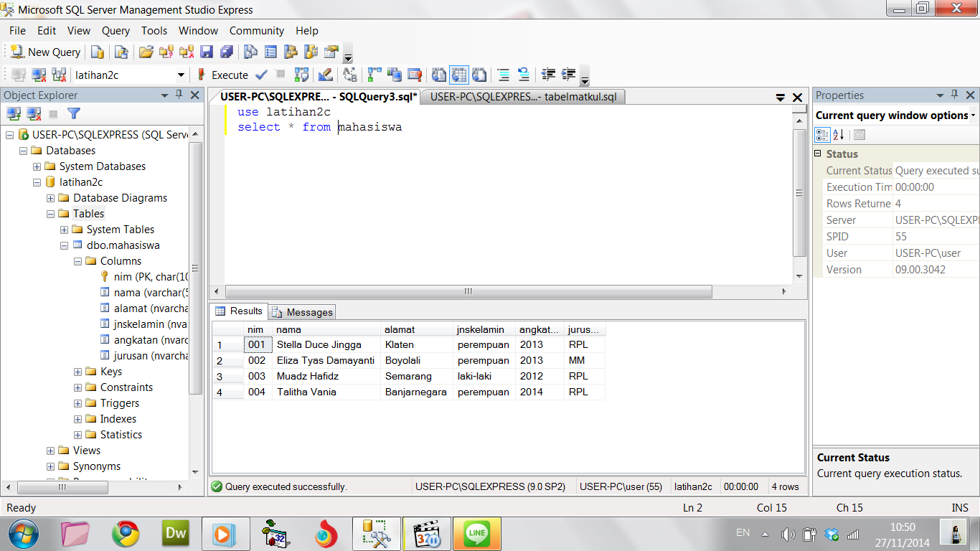Click the Filter funnel icon in Object Explorer
Image resolution: width=980 pixels, height=551 pixels.
click(74, 113)
